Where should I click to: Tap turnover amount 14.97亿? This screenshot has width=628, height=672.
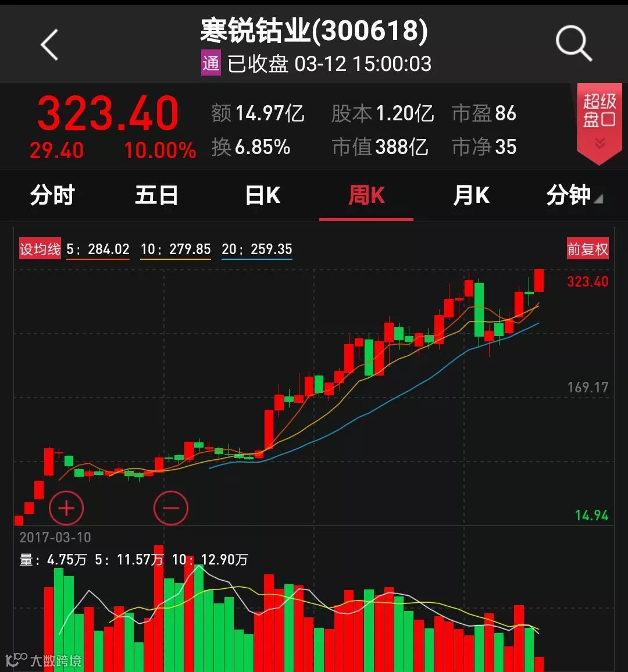[270, 113]
